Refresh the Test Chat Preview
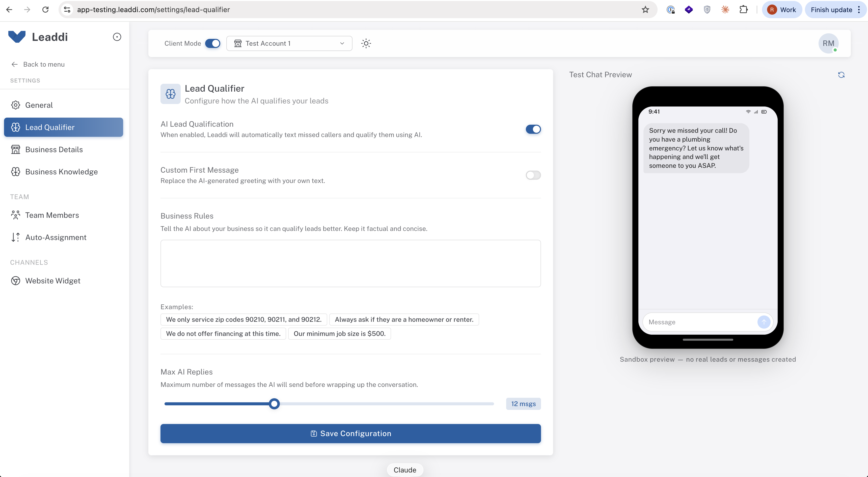868x477 pixels. [x=841, y=75]
